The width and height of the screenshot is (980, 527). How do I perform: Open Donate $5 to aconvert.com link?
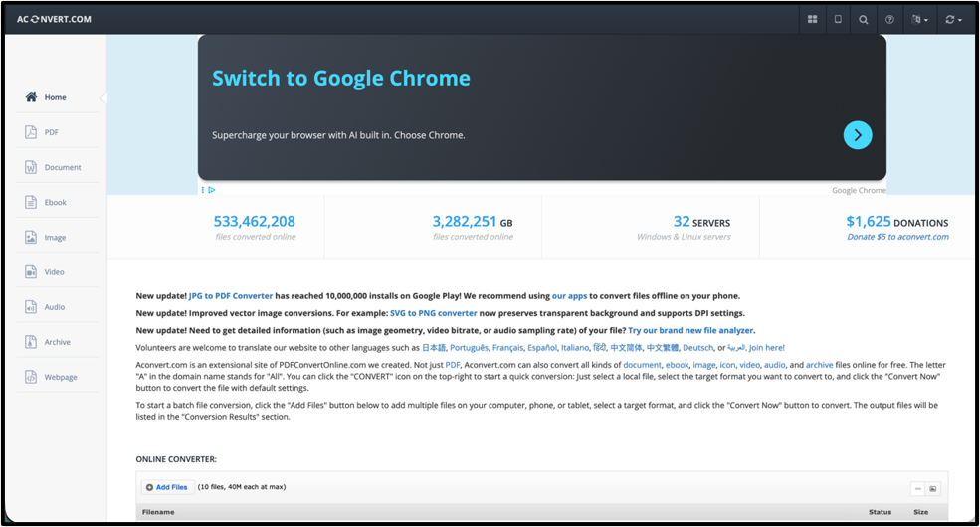[897, 237]
